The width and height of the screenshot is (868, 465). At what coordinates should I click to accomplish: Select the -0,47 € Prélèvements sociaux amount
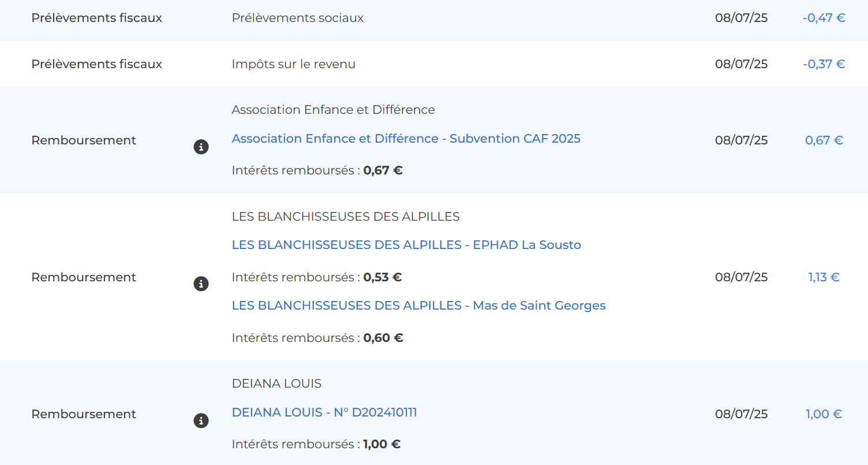[824, 18]
